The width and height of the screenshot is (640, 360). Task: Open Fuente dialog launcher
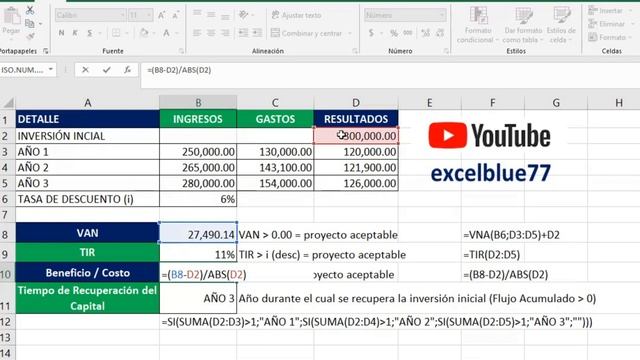(181, 51)
